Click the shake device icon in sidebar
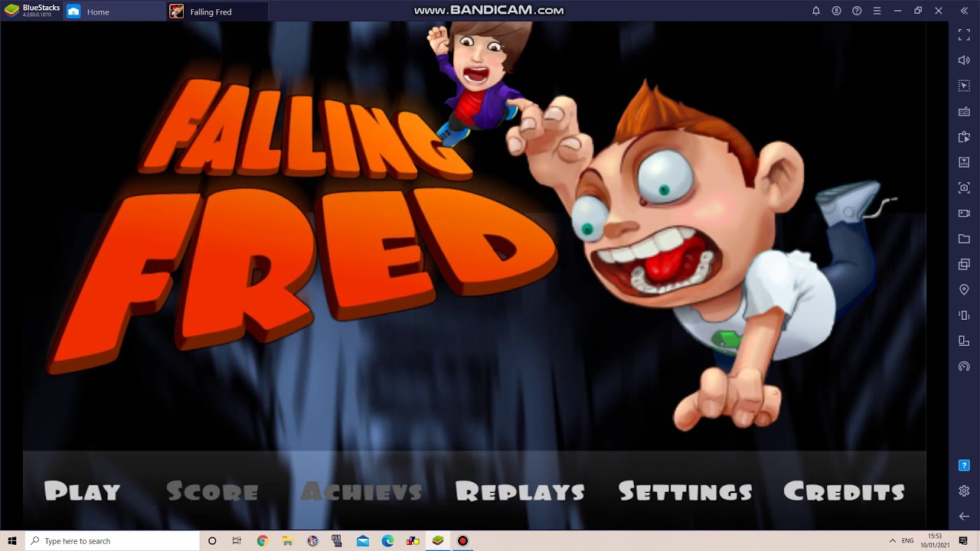The image size is (980, 551). click(964, 315)
